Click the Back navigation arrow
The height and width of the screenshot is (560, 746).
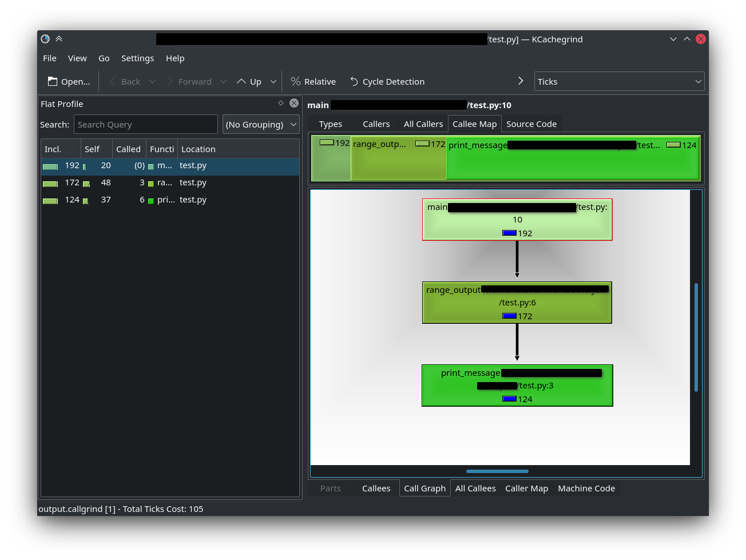coord(125,82)
